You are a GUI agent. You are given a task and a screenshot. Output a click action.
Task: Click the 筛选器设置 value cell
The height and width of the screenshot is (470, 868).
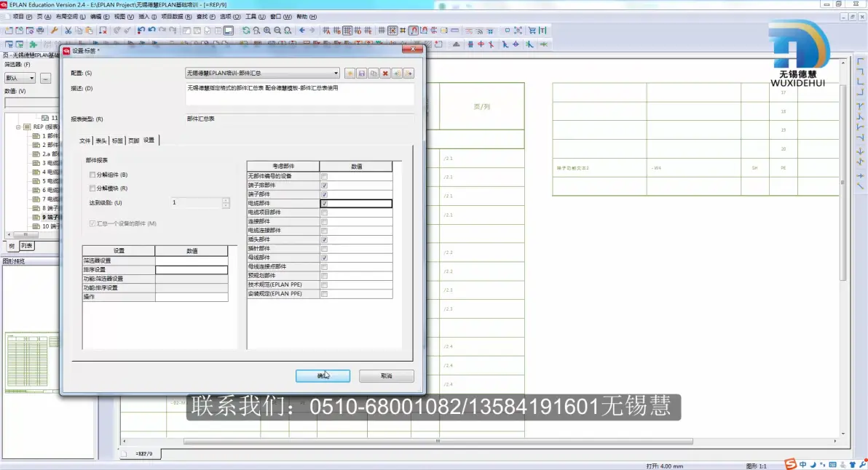(192, 260)
